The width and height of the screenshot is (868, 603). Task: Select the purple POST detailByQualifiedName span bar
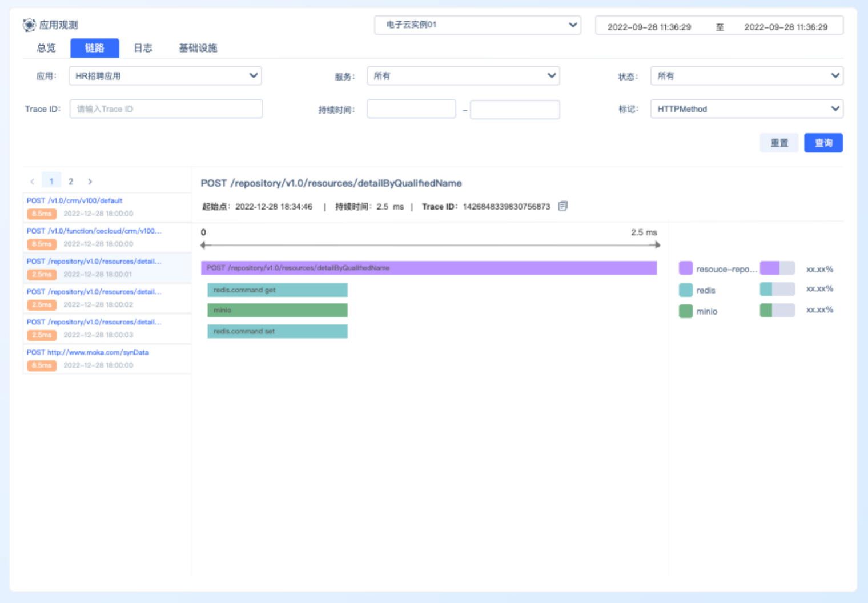[x=429, y=268]
